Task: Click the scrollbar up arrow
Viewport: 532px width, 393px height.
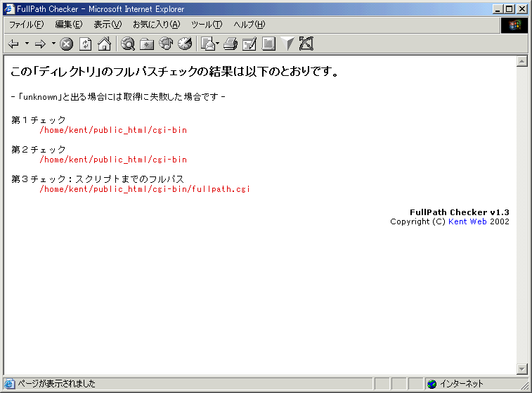Action: (x=521, y=60)
